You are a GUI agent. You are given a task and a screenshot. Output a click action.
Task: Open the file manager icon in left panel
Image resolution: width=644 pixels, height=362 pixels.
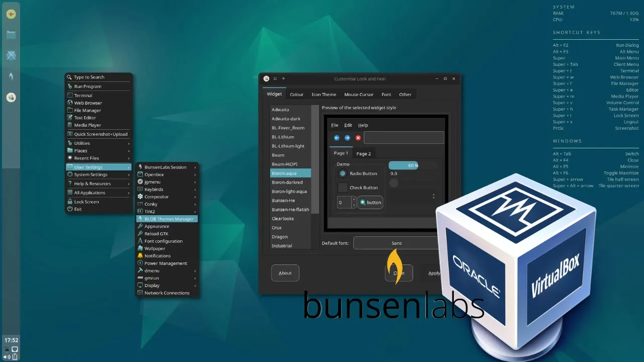11,35
